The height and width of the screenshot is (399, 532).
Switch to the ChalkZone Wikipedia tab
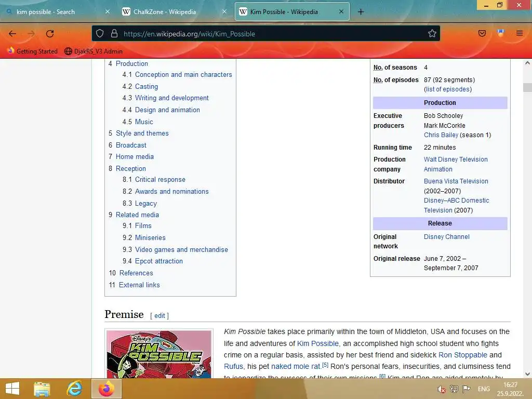174,11
